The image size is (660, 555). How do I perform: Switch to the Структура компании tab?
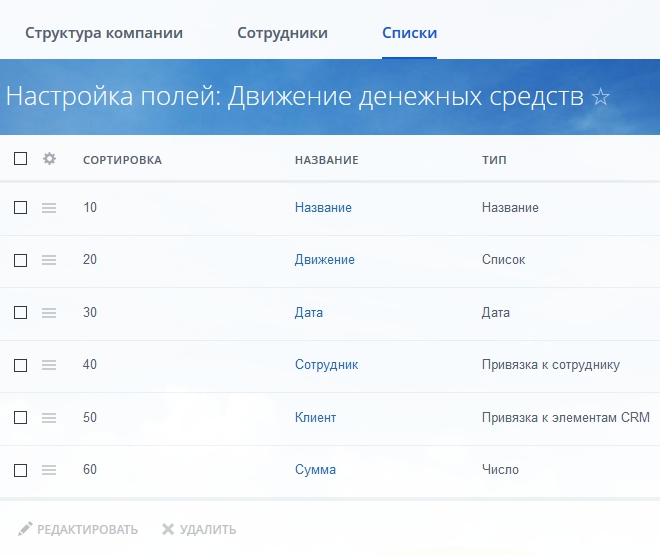pyautogui.click(x=104, y=33)
